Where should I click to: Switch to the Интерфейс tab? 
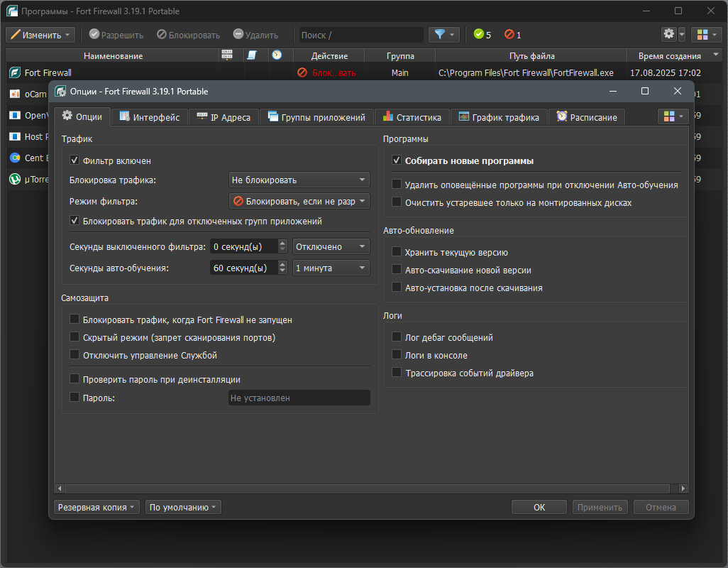coord(150,117)
